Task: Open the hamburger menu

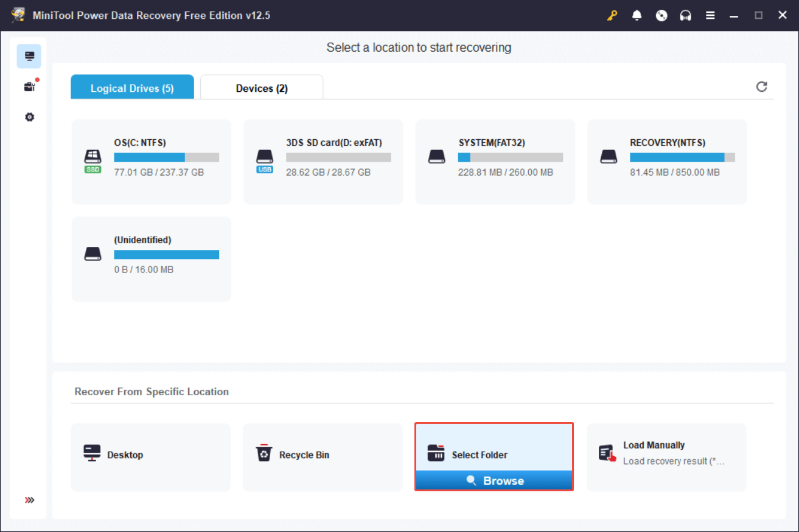Action: pyautogui.click(x=710, y=16)
